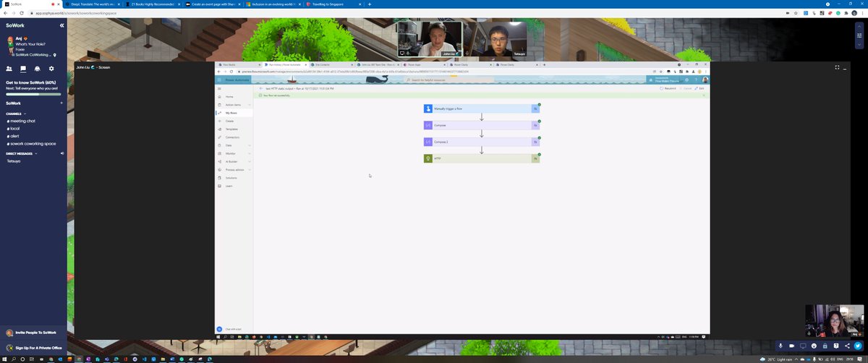
Task: Switch to Travelling to Singapore tab
Action: tap(334, 4)
